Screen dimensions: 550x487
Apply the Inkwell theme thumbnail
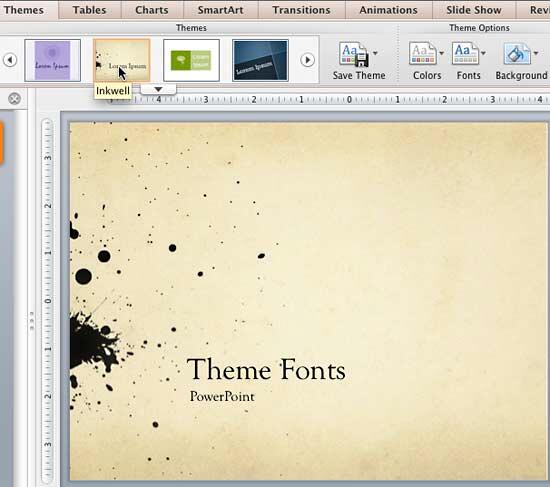coord(122,60)
